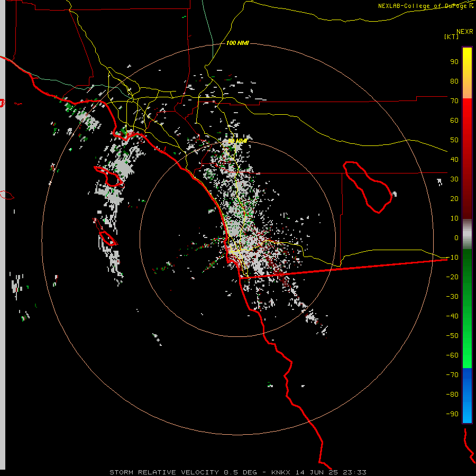Click the 10 value on velocity scale
The width and height of the screenshot is (476, 476).
(x=454, y=218)
